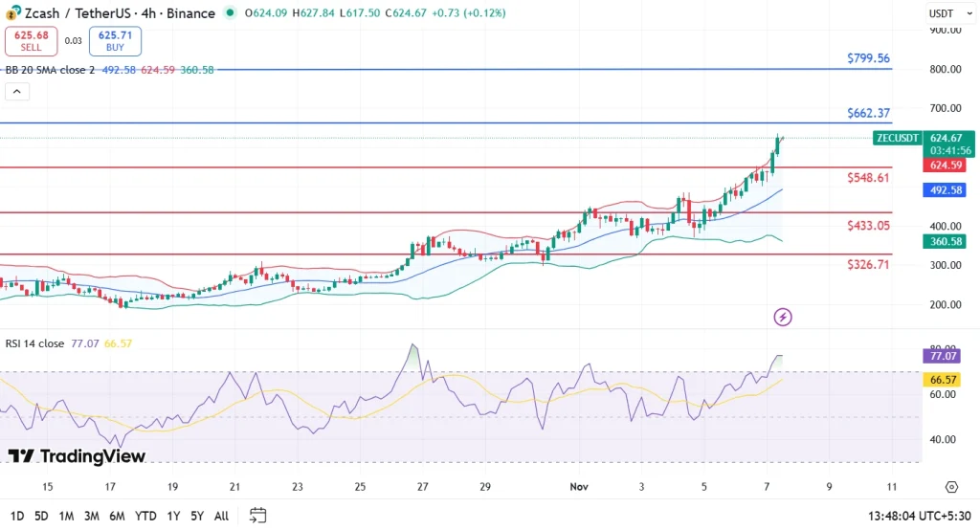Click the green market status dot
The width and height of the screenshot is (980, 530).
(230, 13)
